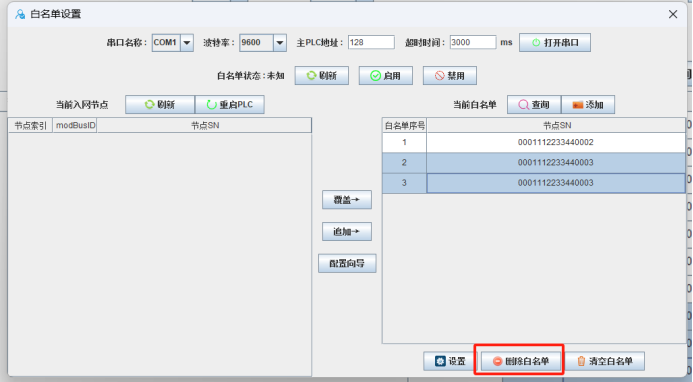Click whitelist index cell 2

[x=404, y=163]
